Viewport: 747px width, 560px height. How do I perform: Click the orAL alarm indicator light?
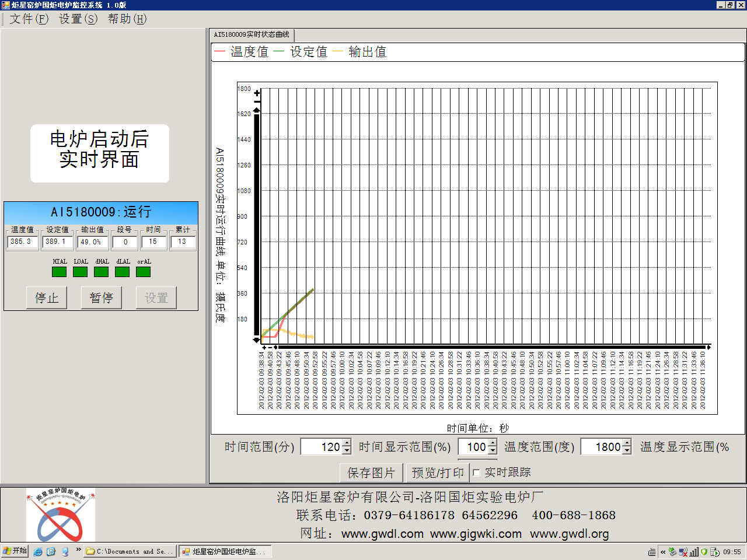(144, 272)
